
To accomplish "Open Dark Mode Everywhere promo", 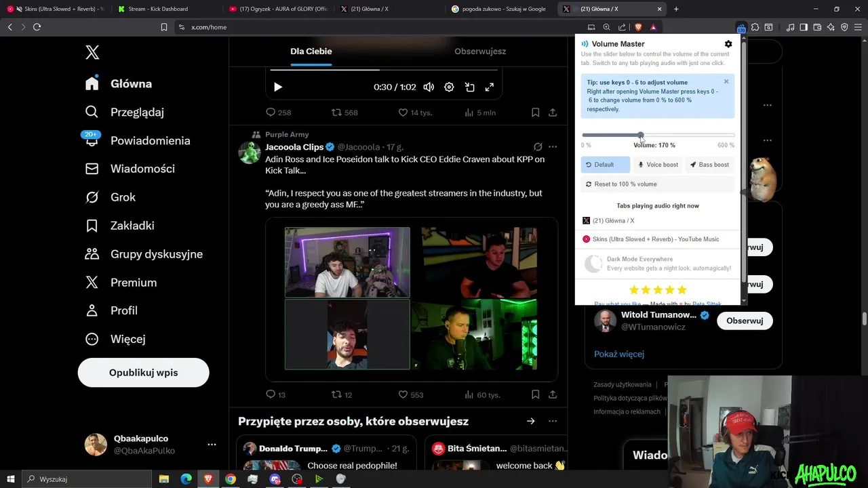I will tap(658, 264).
